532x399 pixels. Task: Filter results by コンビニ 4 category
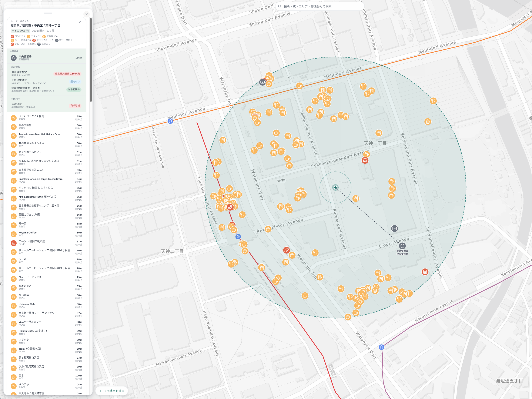pos(18,36)
